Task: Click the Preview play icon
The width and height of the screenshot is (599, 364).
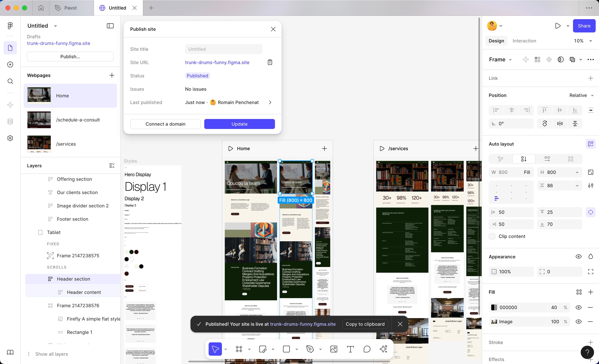Action: tap(558, 26)
